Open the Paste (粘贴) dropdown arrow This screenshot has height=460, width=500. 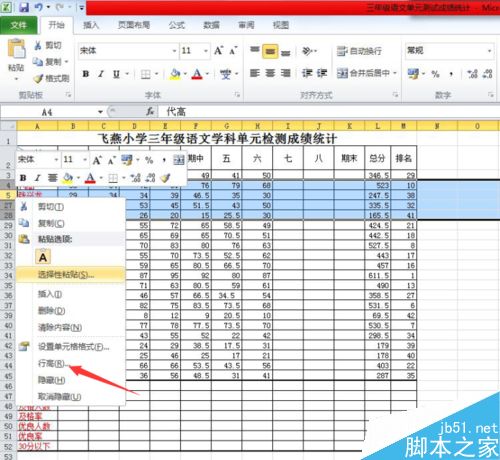16,79
